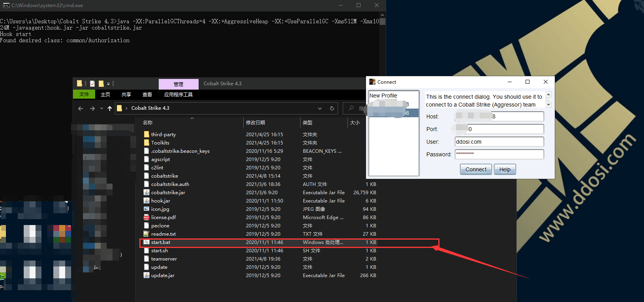Select cobaltstrike.jar Java icon
The height and width of the screenshot is (302, 644).
click(x=146, y=193)
